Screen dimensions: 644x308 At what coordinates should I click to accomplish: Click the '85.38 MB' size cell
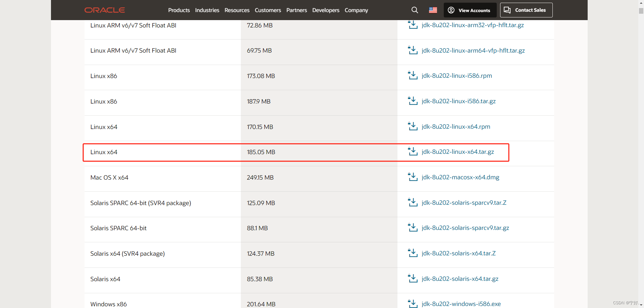[319, 280]
